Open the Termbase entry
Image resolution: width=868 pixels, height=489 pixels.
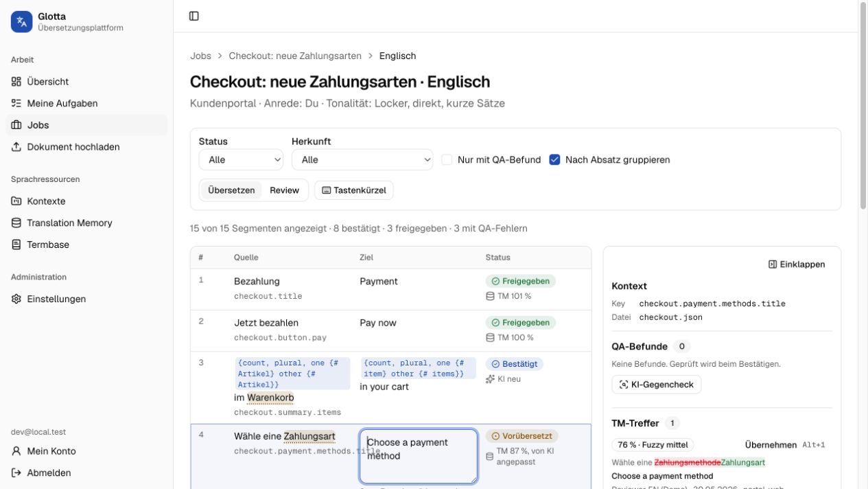(86, 244)
